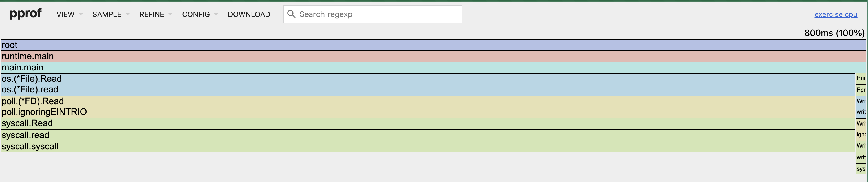
Task: Open the SAMPLE dropdown menu
Action: tap(111, 14)
